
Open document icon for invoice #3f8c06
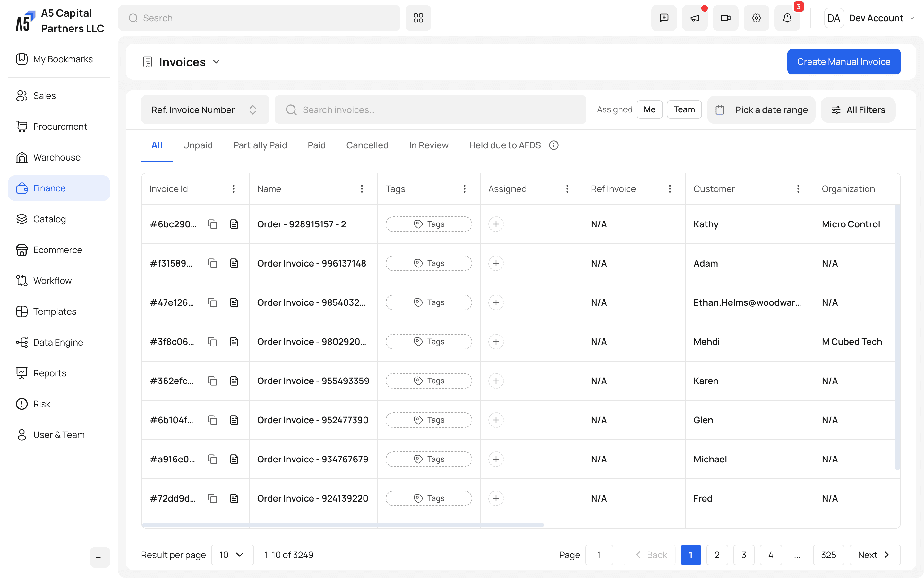(234, 342)
